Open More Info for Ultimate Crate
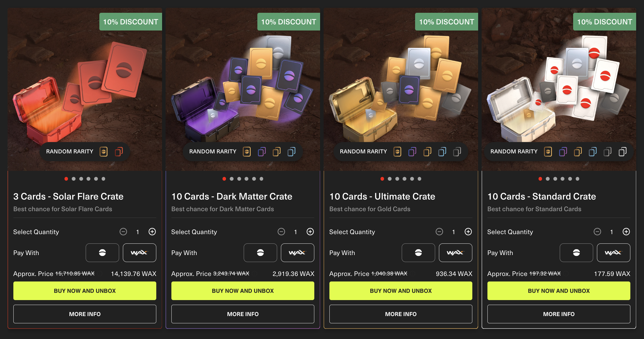This screenshot has height=339, width=644. [401, 314]
